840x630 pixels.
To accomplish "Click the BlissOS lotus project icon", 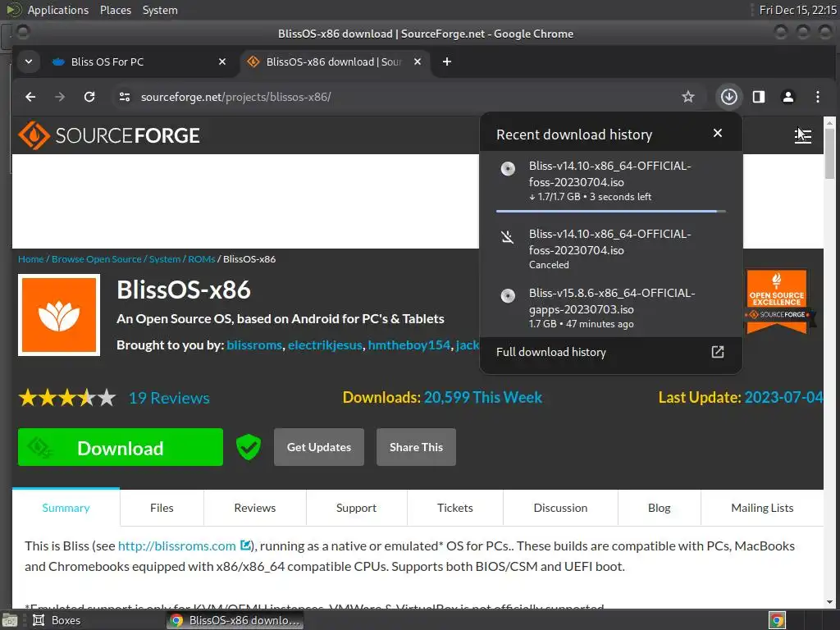I will coord(59,315).
